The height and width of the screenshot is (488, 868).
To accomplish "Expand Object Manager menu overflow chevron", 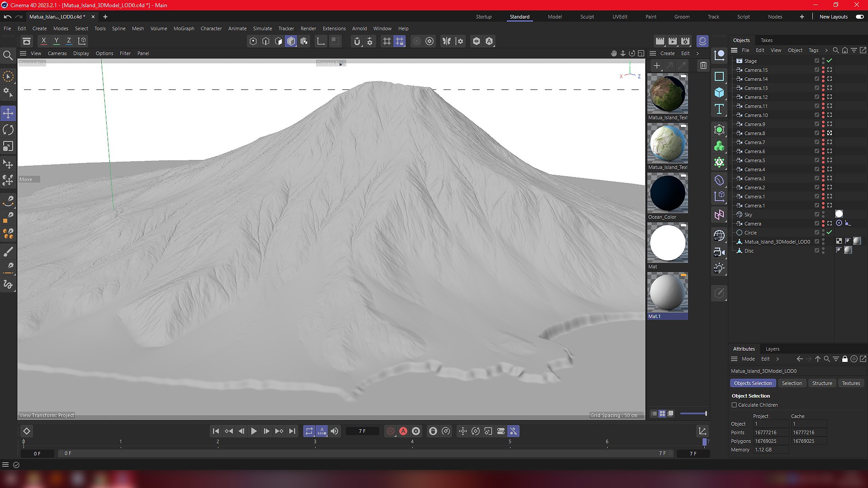I will pos(826,50).
